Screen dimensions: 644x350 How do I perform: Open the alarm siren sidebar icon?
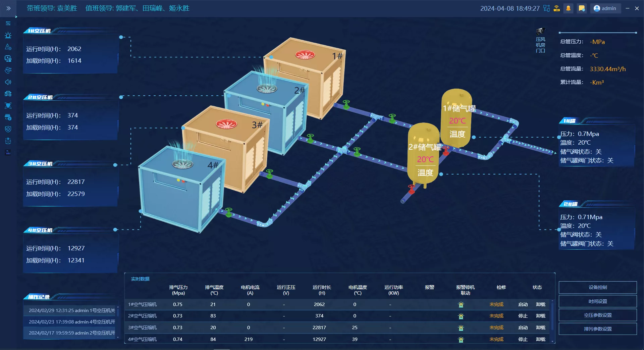(8, 35)
